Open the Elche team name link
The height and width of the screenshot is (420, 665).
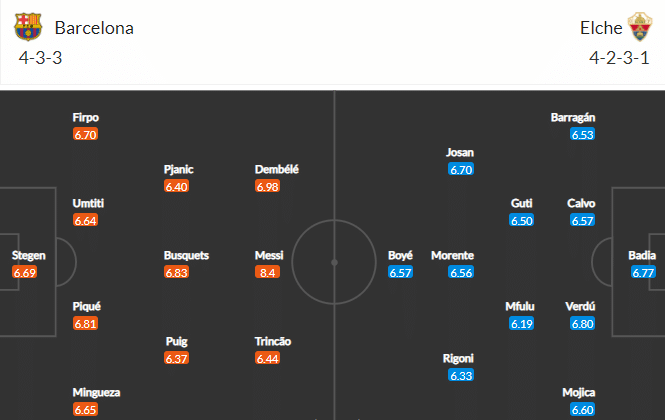pyautogui.click(x=601, y=28)
